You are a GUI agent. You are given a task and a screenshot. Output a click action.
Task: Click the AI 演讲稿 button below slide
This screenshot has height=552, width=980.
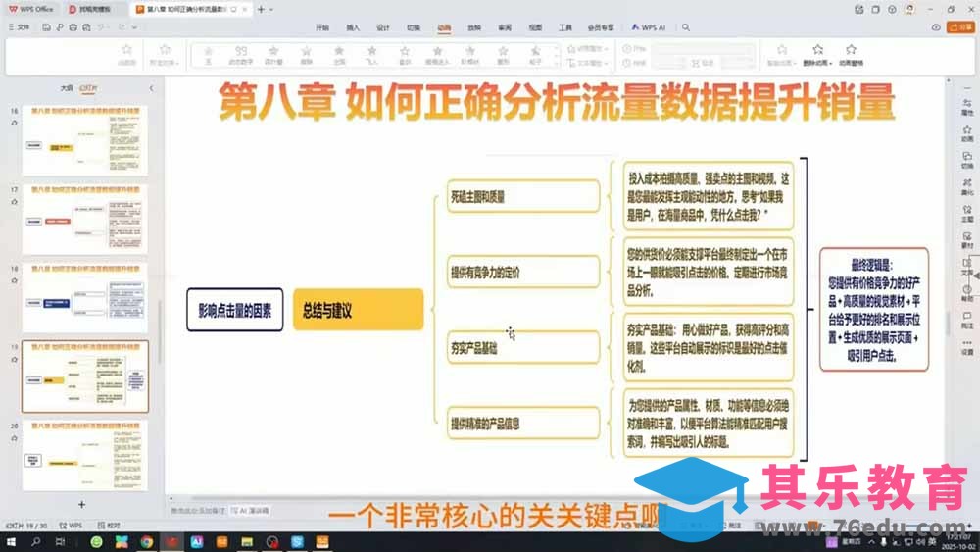point(250,511)
